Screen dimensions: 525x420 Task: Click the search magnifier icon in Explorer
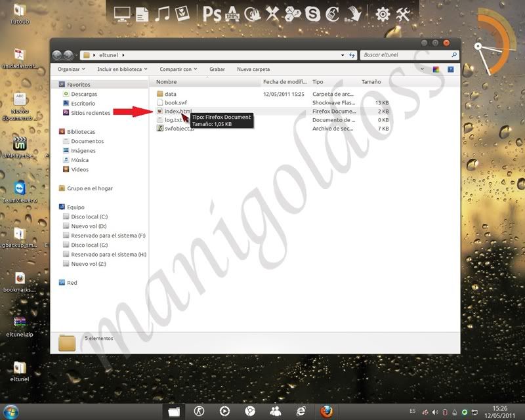pyautogui.click(x=454, y=54)
